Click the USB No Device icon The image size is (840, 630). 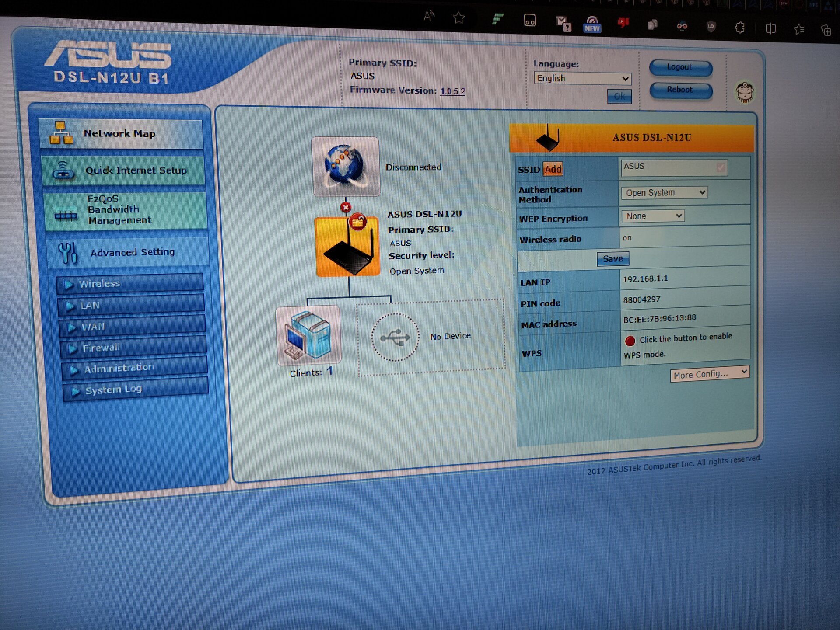click(x=395, y=337)
